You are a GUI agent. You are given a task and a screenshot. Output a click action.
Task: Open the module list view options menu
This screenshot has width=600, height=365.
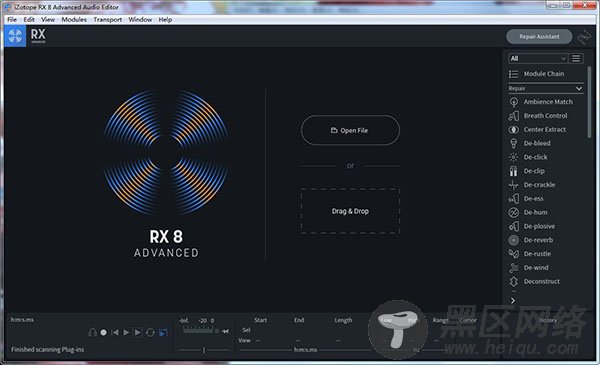point(576,58)
